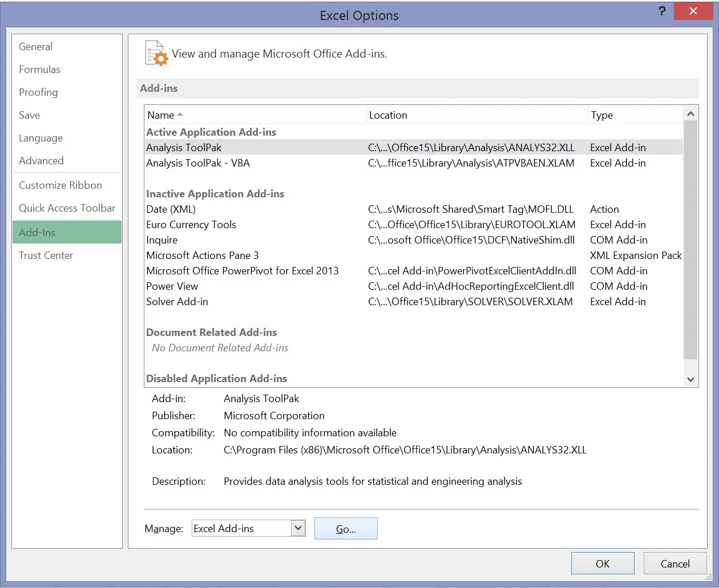Select Analysis ToolPak - VBA row

click(x=197, y=163)
